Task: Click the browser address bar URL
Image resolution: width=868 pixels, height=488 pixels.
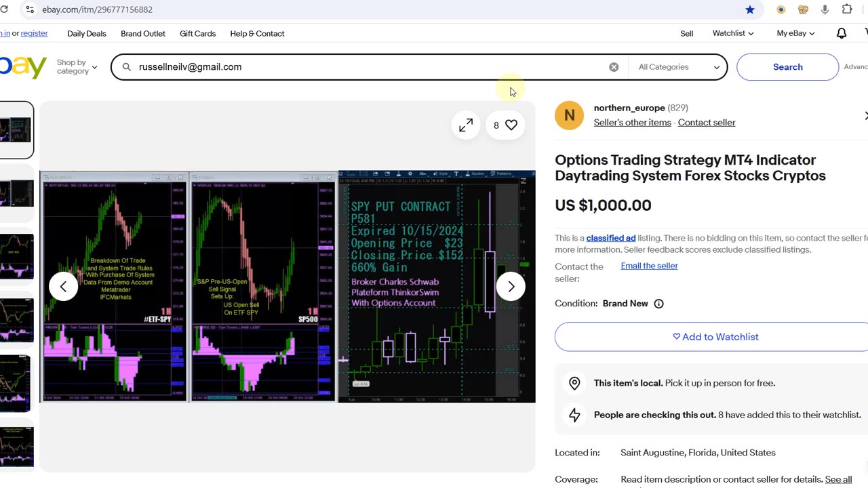Action: pos(97,9)
